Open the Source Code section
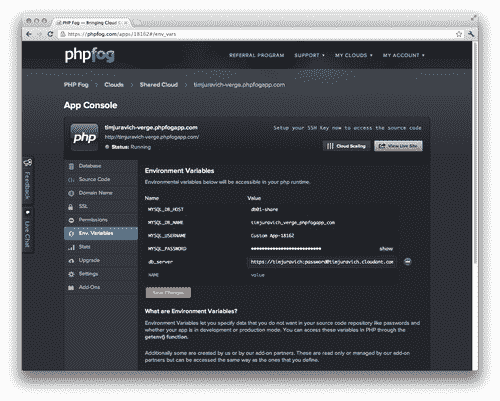 101,180
